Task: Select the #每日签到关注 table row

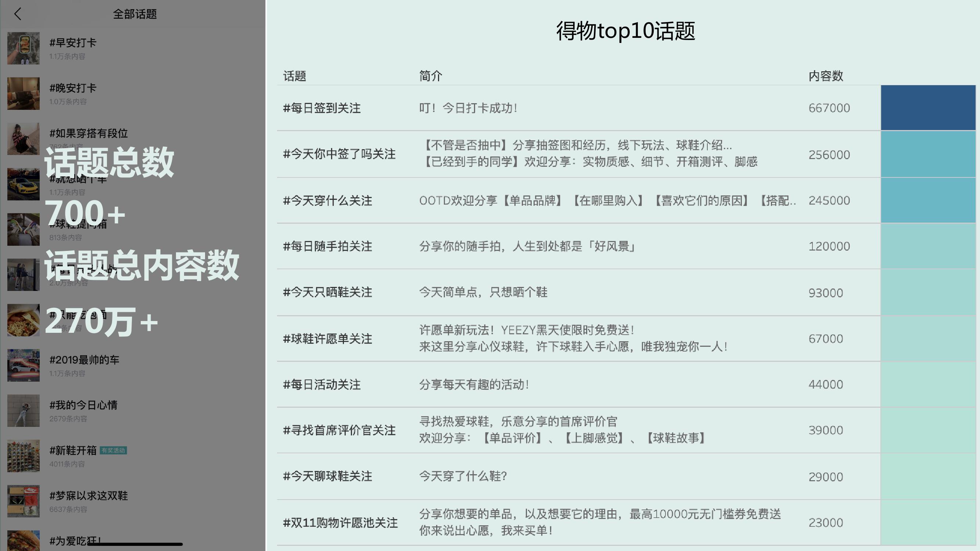Action: tap(322, 108)
